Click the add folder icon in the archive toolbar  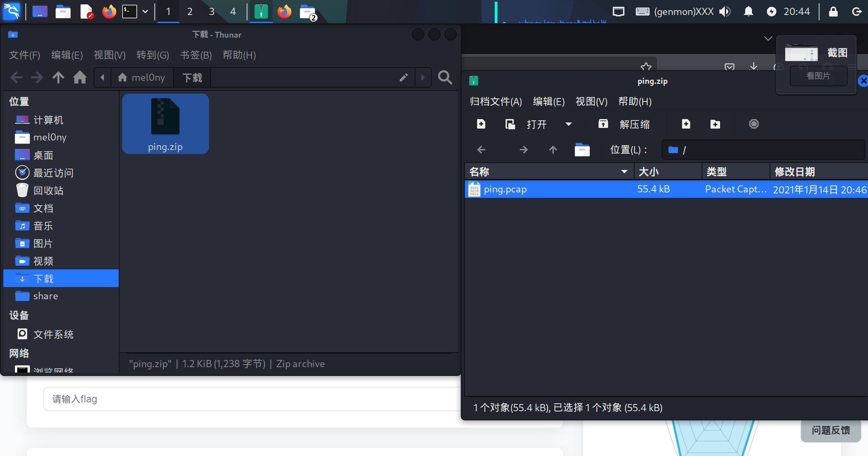[715, 124]
